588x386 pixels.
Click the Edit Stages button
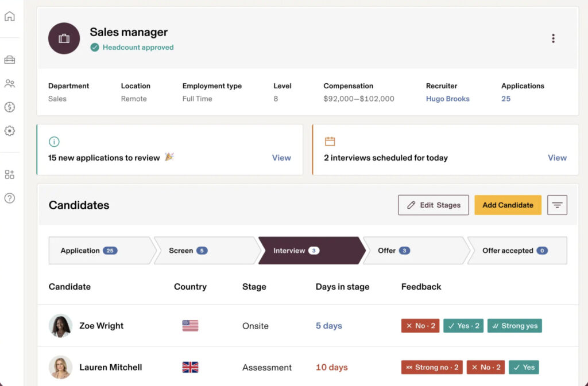[x=434, y=205]
